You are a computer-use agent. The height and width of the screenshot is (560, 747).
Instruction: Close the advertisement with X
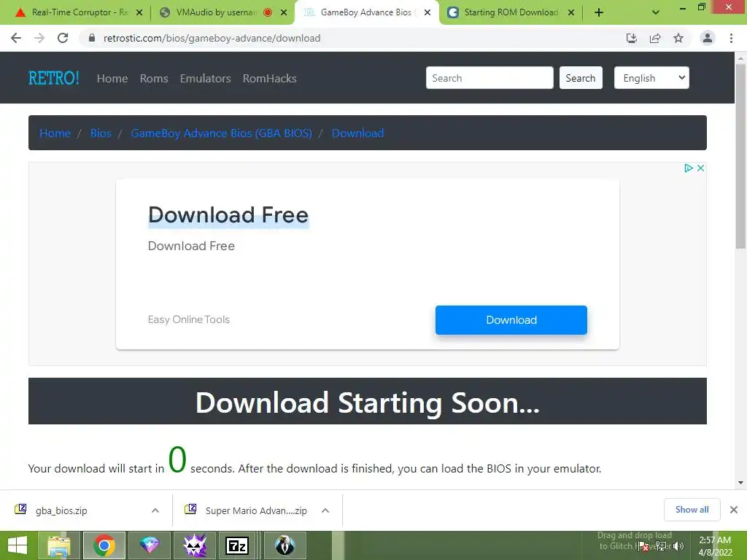point(700,168)
